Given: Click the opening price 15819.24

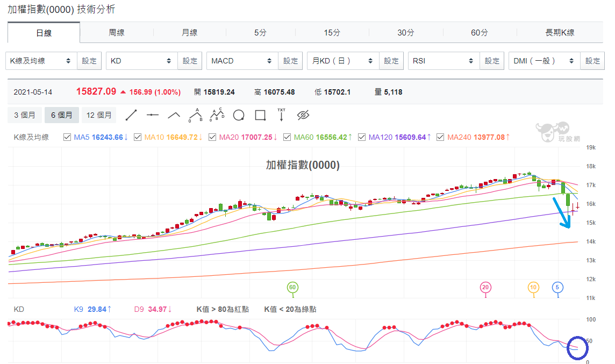Looking at the screenshot, I should pyautogui.click(x=219, y=92).
